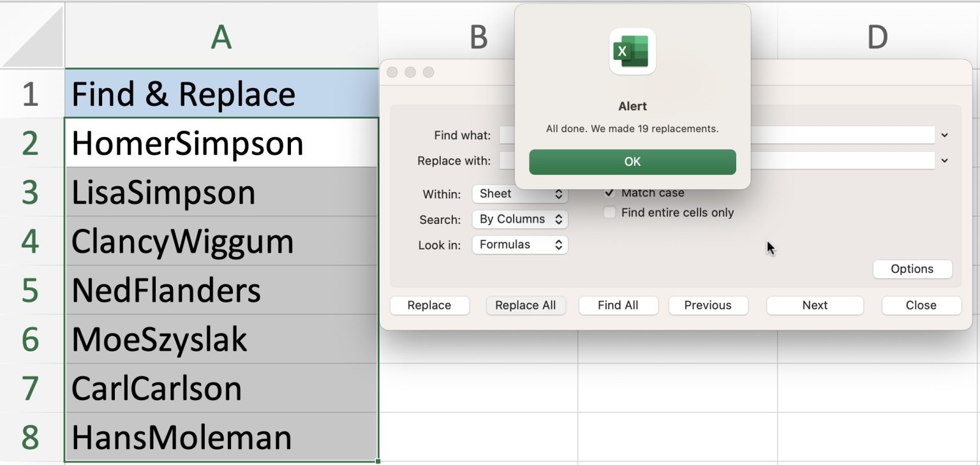Close the Find & Replace dialog
Screen dimensions: 980x465
921,306
